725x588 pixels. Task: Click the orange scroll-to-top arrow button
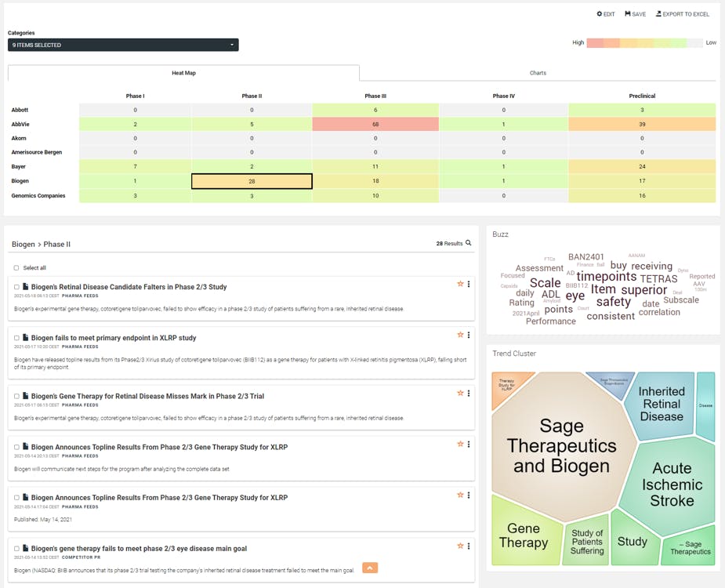coord(370,568)
